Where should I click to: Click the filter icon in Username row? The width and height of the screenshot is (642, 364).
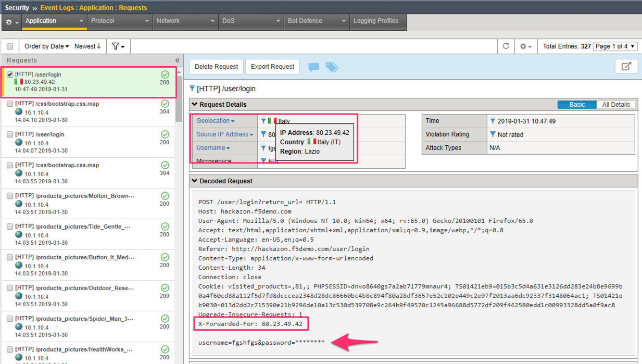coord(263,148)
